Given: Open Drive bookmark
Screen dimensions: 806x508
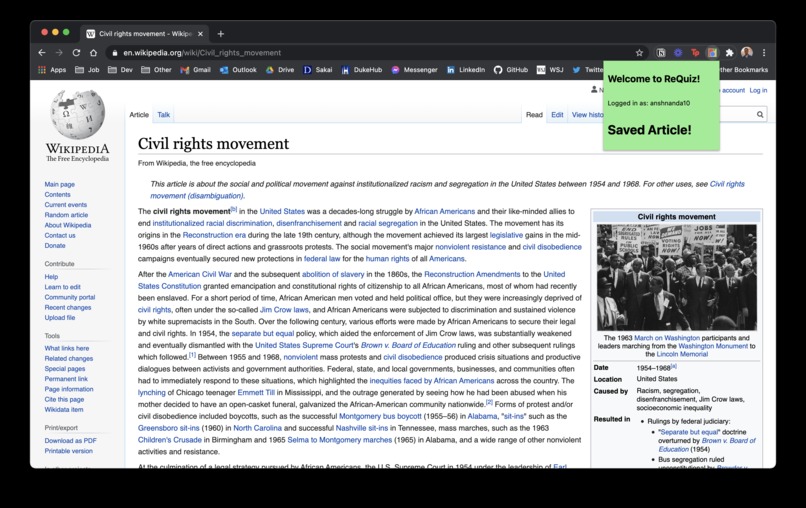Looking at the screenshot, I should click(x=280, y=70).
